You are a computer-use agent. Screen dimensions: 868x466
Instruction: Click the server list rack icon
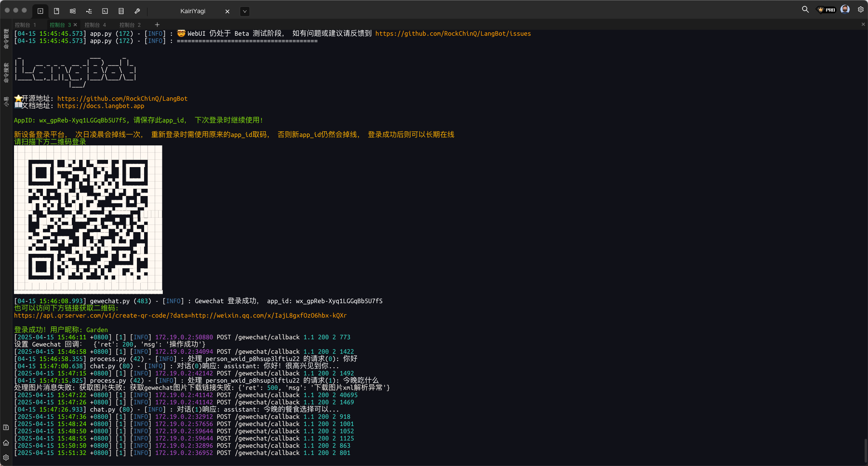pyautogui.click(x=121, y=11)
